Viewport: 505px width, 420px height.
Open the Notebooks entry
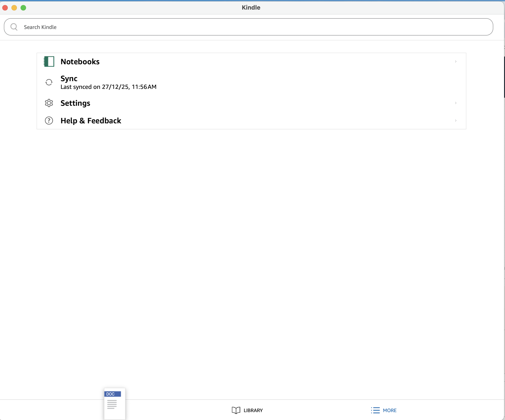[80, 62]
